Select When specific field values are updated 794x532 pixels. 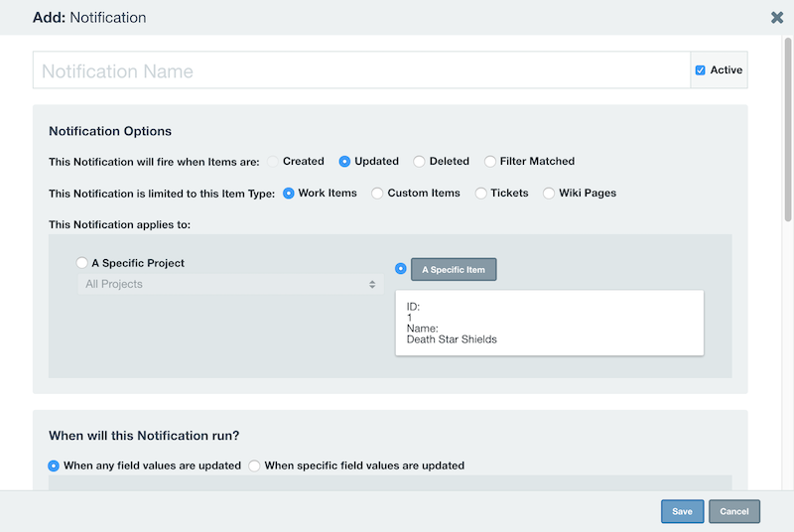tap(254, 465)
